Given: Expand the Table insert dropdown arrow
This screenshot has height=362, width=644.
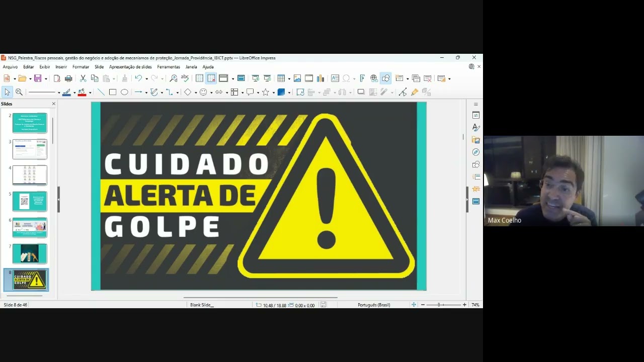Looking at the screenshot, I should point(289,79).
